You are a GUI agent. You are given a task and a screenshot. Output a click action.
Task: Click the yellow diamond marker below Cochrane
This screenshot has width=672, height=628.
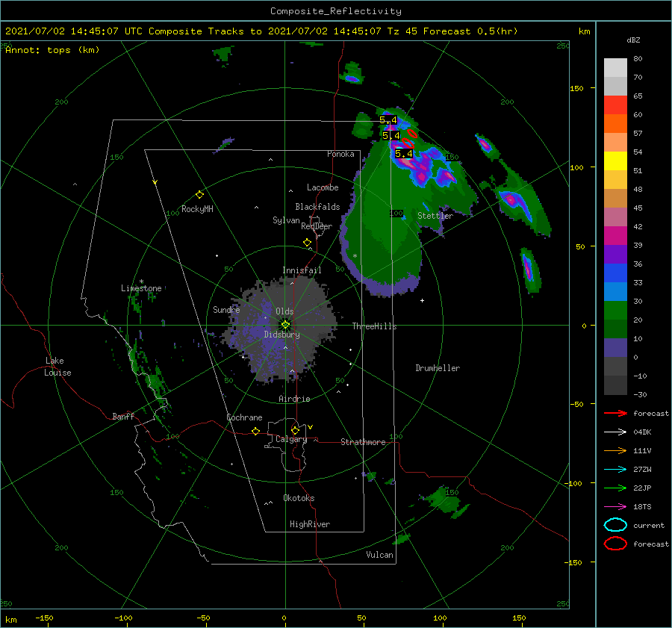point(256,431)
